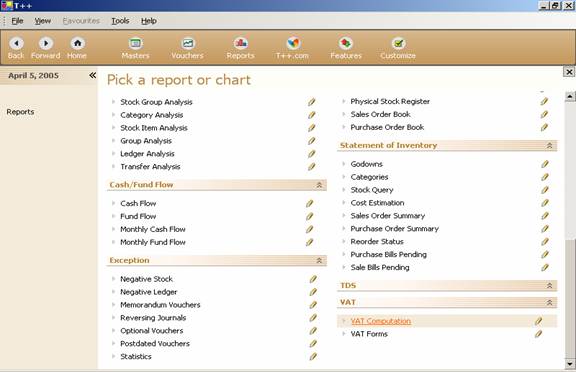
Task: Click pencil icon beside Cash Flow
Action: click(310, 203)
